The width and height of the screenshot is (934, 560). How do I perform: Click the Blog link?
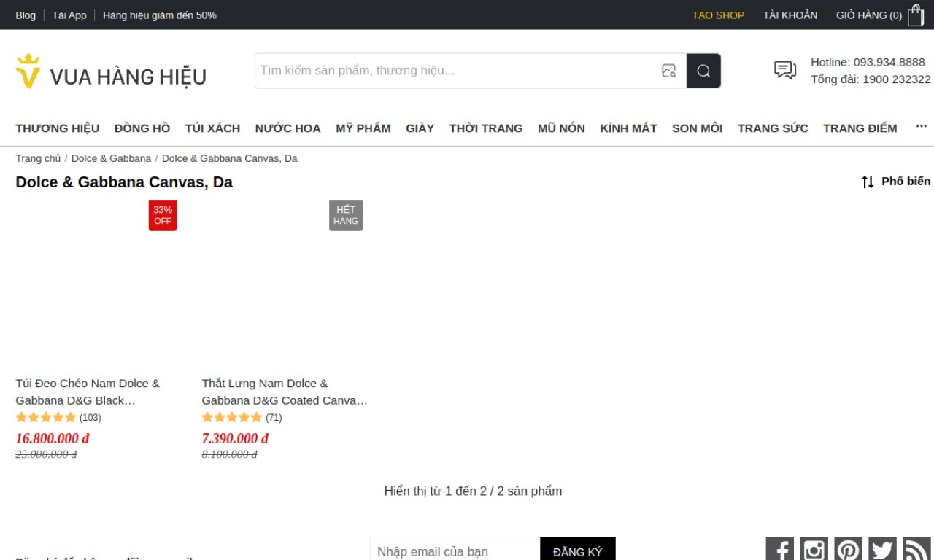pyautogui.click(x=26, y=15)
